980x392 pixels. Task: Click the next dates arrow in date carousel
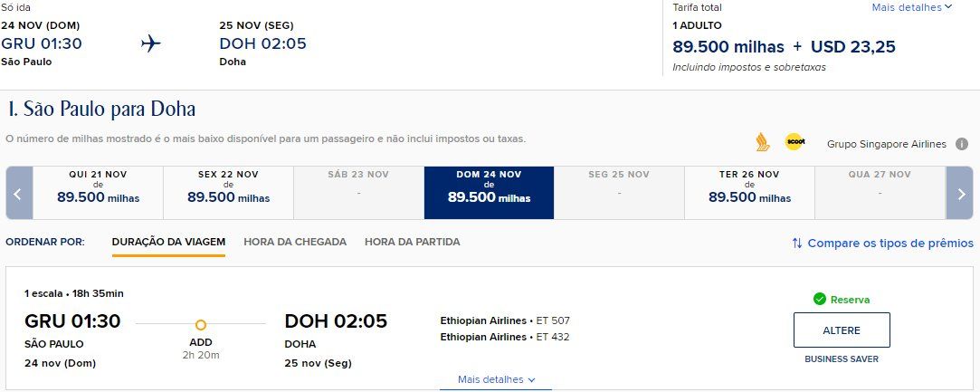click(x=960, y=193)
